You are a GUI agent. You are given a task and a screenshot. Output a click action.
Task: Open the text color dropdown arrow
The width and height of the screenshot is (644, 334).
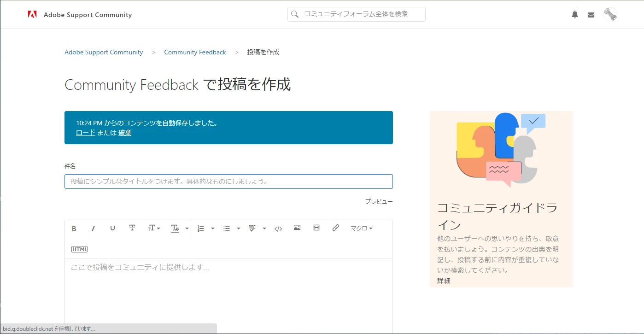coord(187,229)
